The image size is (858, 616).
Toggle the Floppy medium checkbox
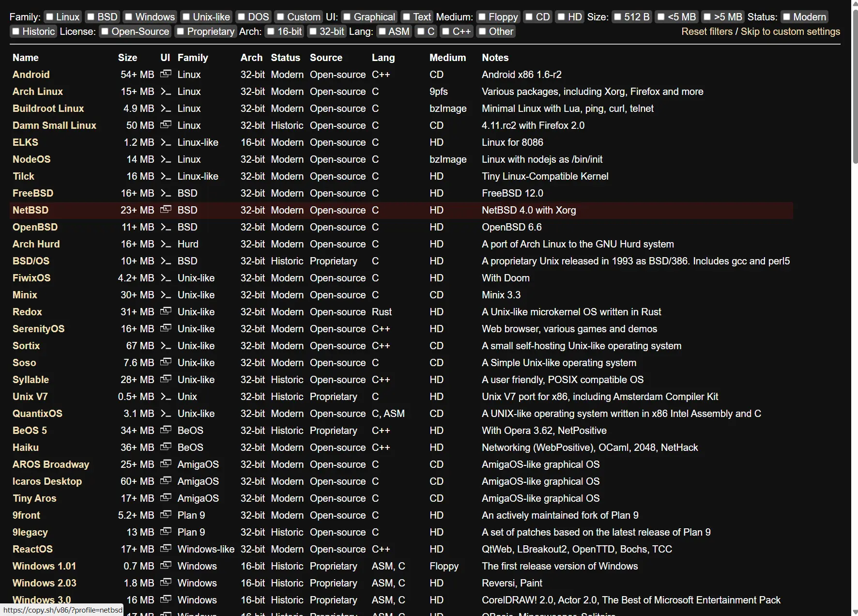482,17
